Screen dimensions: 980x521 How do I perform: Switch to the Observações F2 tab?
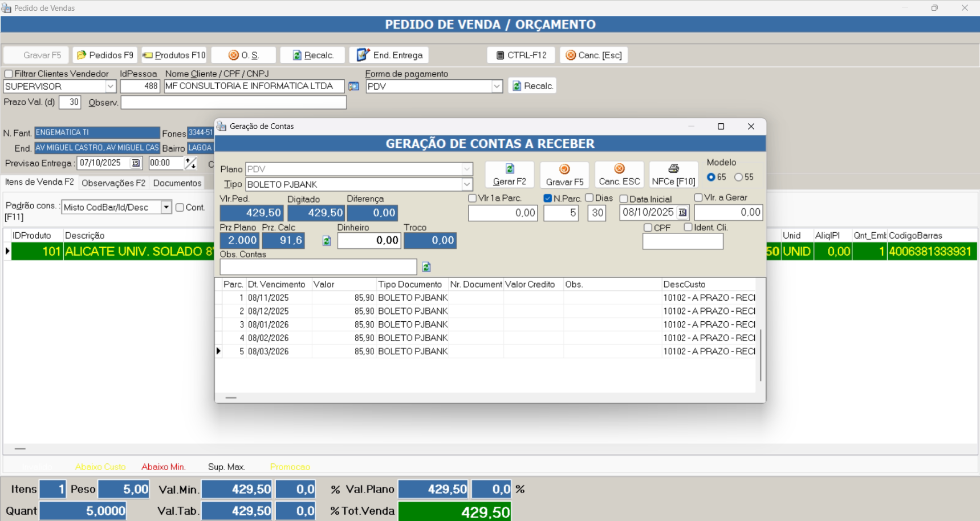point(113,183)
